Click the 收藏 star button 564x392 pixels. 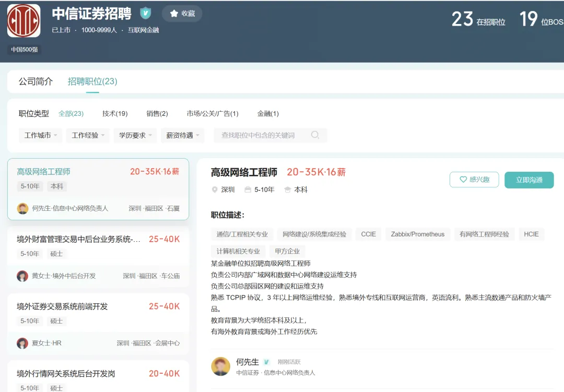[182, 14]
